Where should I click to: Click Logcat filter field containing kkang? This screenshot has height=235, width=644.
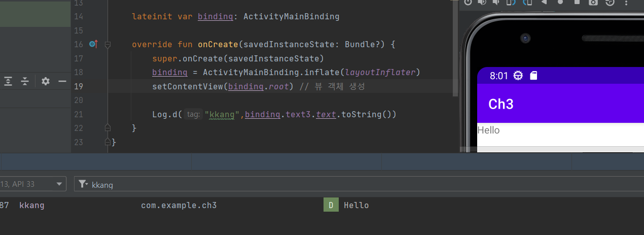click(x=359, y=184)
